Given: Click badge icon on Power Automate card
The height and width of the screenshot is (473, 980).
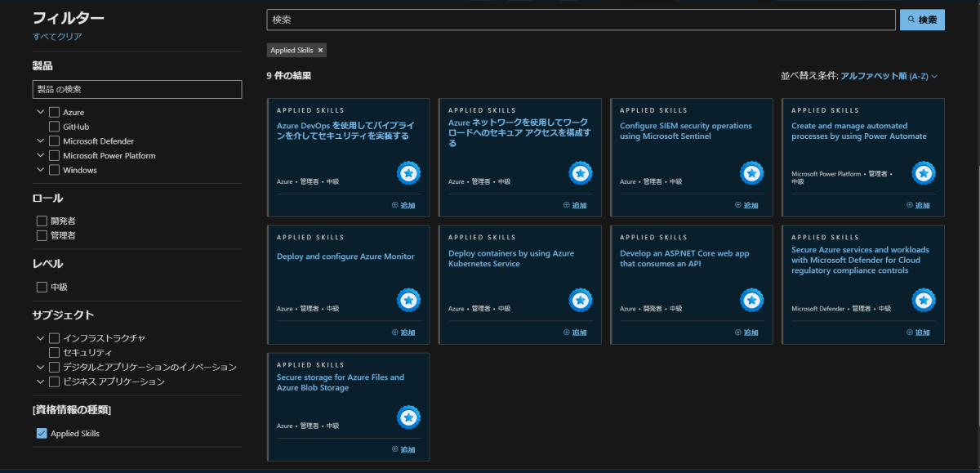Looking at the screenshot, I should [924, 173].
